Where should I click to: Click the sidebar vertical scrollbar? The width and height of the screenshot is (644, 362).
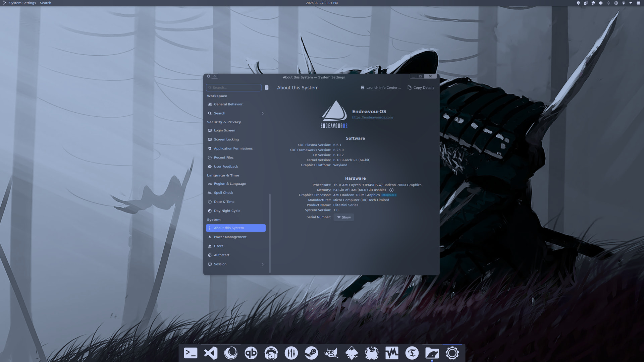point(270,233)
